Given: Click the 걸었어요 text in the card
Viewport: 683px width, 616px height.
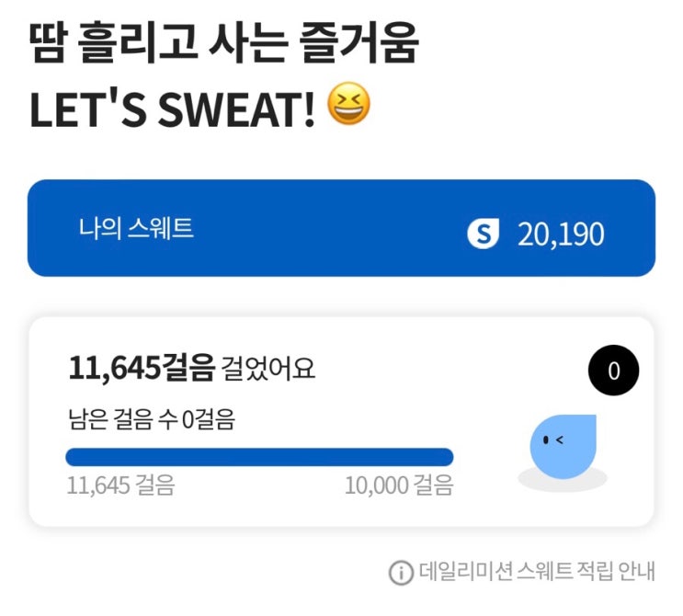Looking at the screenshot, I should click(268, 370).
